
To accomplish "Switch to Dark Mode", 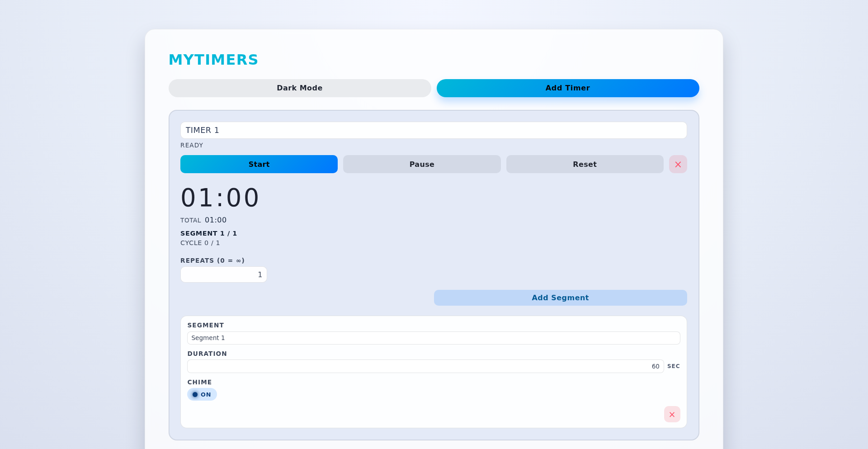I will [300, 88].
